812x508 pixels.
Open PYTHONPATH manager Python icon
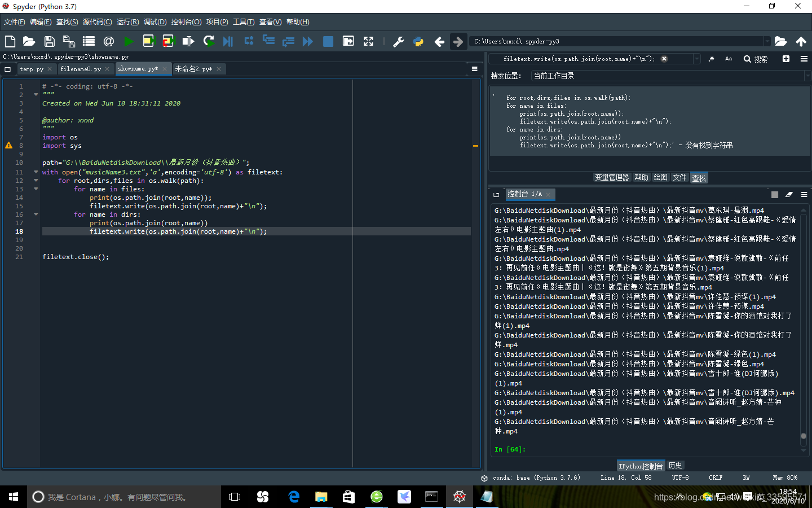click(x=418, y=41)
